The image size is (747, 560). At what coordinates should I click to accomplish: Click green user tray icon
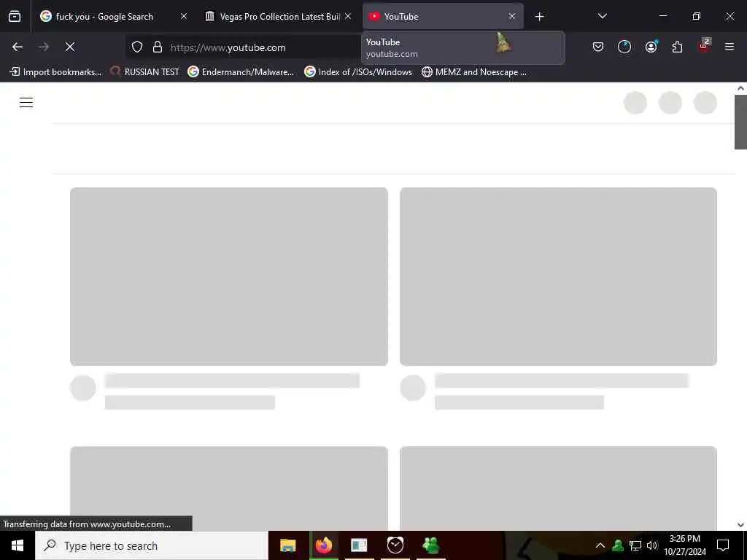(618, 545)
